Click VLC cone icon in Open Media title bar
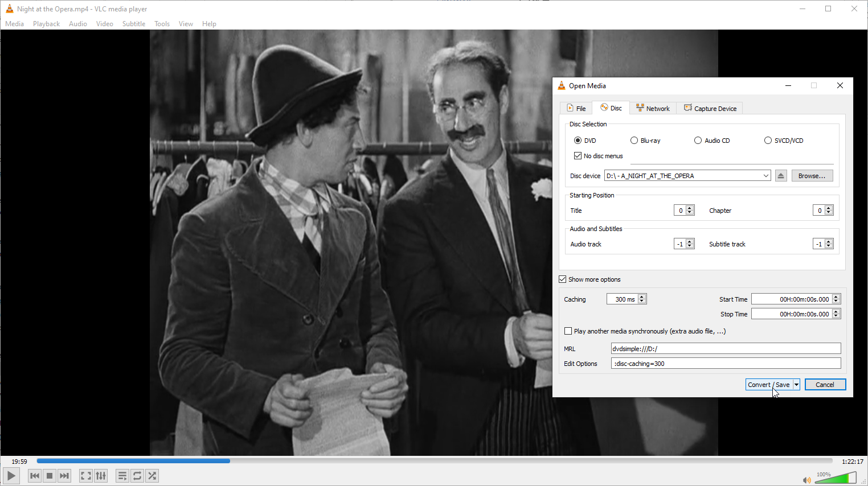Screen dimensions: 868x486 click(562, 85)
